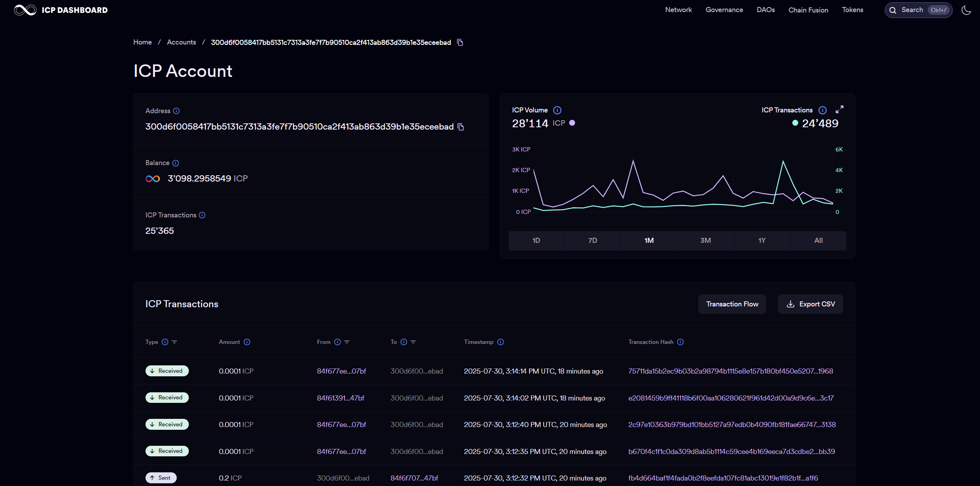
Task: Open the Transaction Flow view
Action: pos(732,304)
